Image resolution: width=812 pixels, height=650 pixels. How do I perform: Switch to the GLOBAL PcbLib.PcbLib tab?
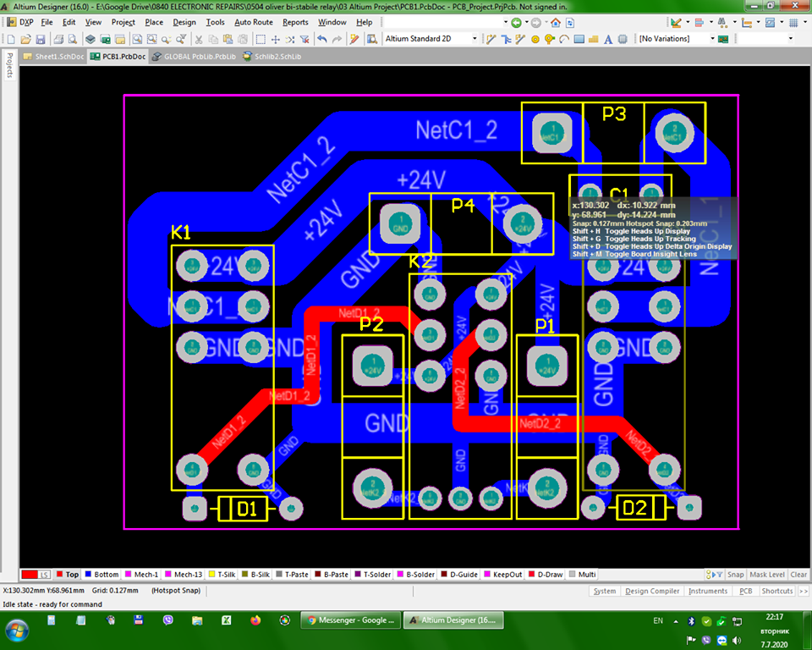click(195, 57)
